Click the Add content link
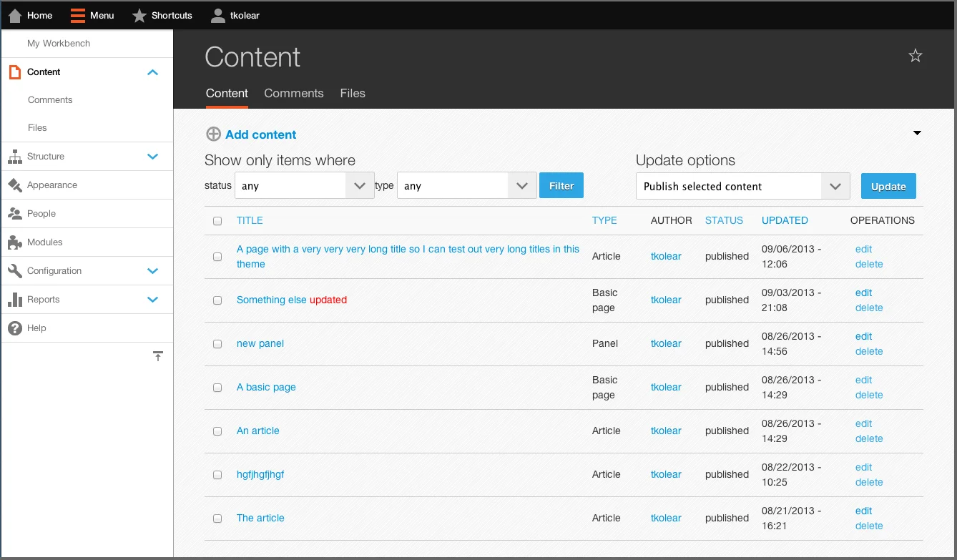The image size is (957, 560). point(260,134)
